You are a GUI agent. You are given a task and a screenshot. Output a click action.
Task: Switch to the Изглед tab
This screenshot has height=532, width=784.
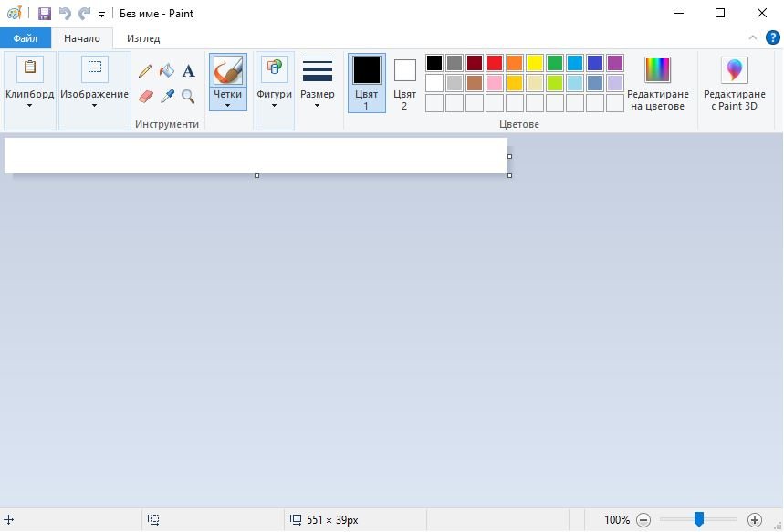(143, 38)
